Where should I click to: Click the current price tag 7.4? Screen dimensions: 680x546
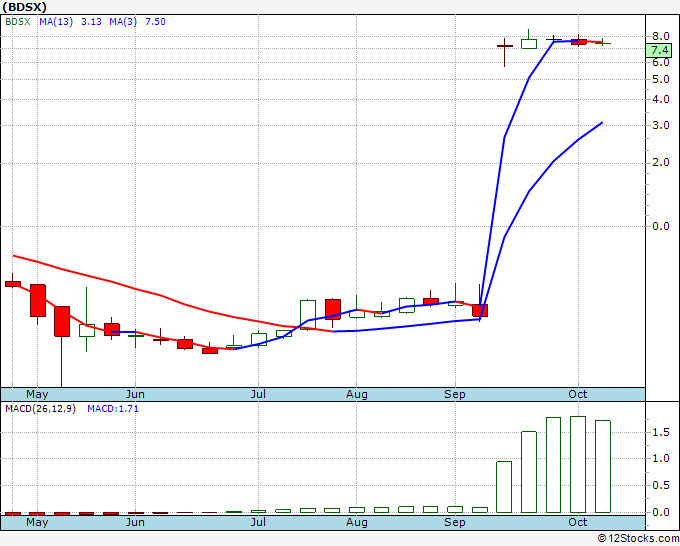(659, 50)
